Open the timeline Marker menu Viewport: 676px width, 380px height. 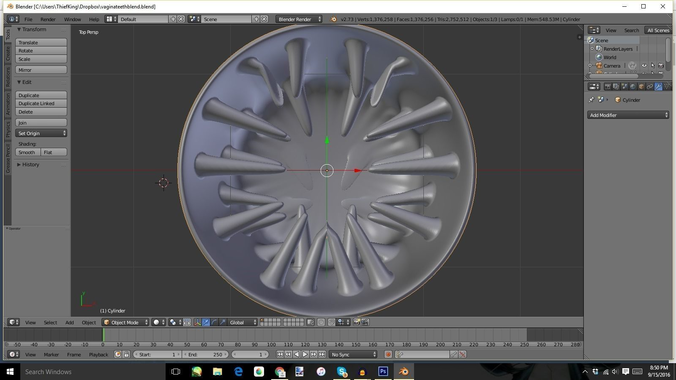tap(51, 354)
